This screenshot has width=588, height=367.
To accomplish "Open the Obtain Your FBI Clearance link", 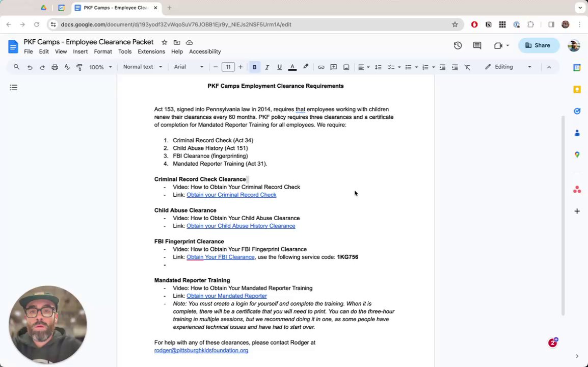I will click(x=221, y=257).
